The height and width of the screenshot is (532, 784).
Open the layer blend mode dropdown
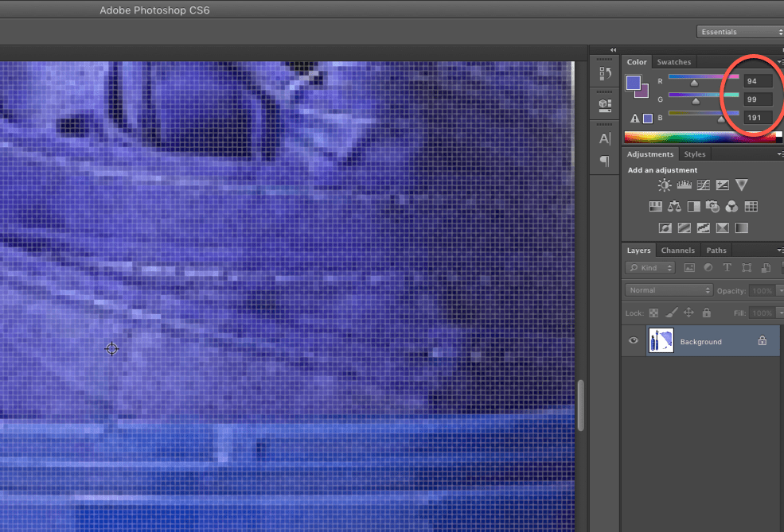669,290
